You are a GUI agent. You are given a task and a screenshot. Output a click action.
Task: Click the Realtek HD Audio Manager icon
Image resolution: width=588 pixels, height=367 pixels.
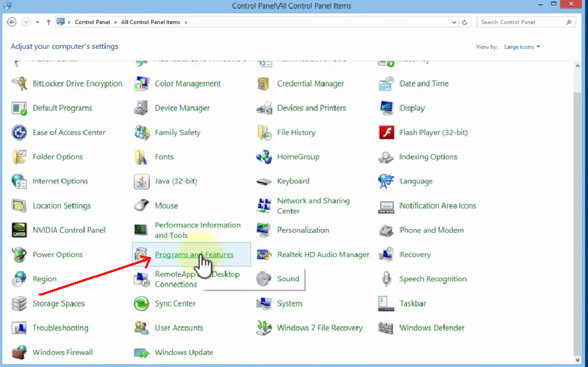(263, 254)
